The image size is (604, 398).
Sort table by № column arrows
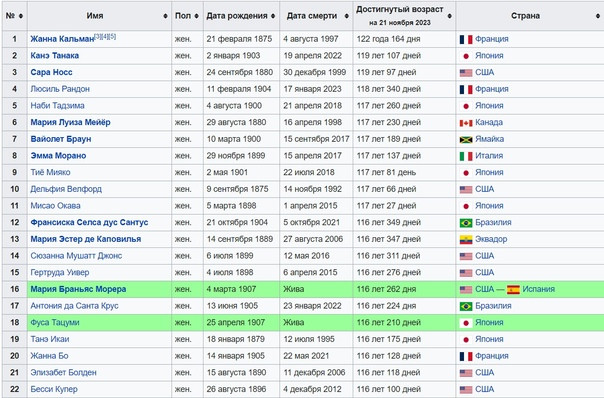tap(21, 16)
